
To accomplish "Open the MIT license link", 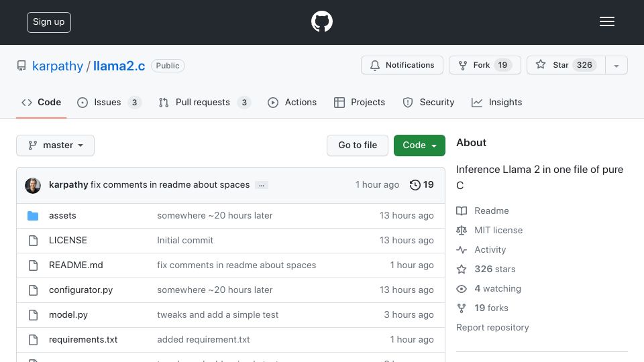I will point(498,230).
